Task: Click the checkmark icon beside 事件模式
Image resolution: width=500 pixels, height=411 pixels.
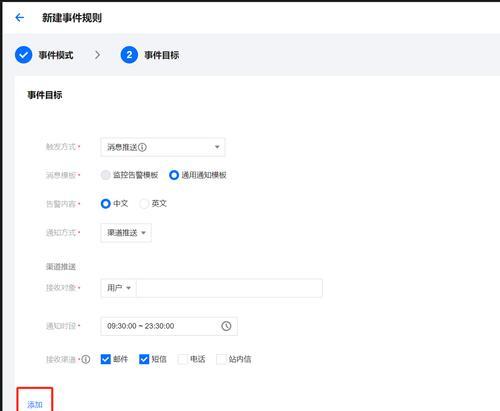Action: (x=23, y=55)
